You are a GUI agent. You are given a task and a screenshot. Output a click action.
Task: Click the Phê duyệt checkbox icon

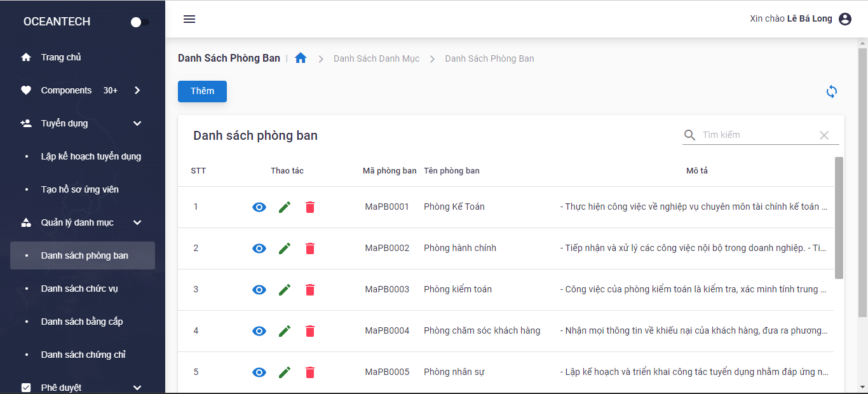tap(26, 388)
